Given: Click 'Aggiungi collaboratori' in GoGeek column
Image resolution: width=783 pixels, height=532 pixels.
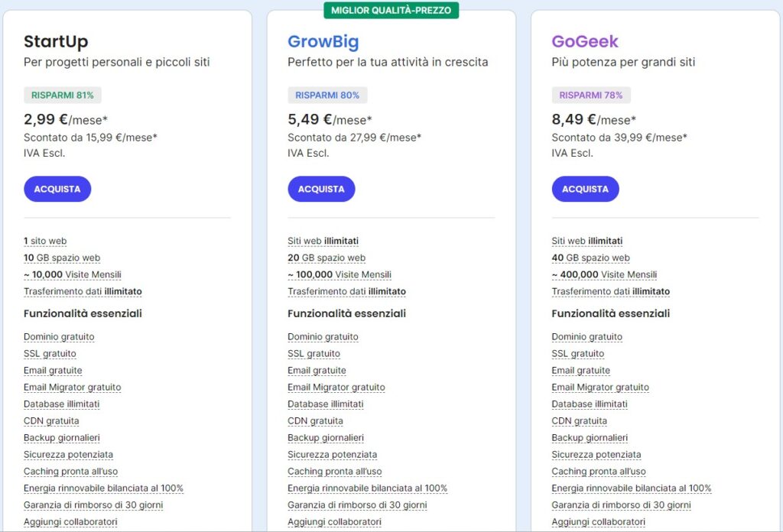Looking at the screenshot, I should coord(599,521).
